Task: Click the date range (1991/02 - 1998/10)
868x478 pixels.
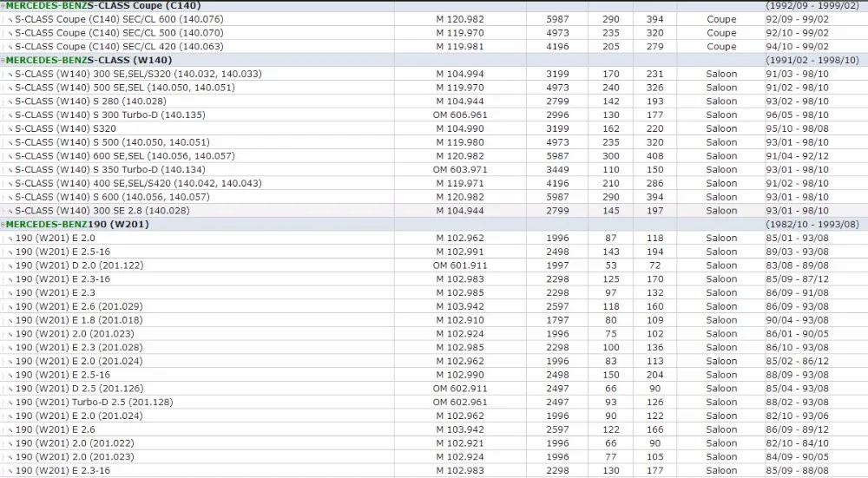Action: 812,61
